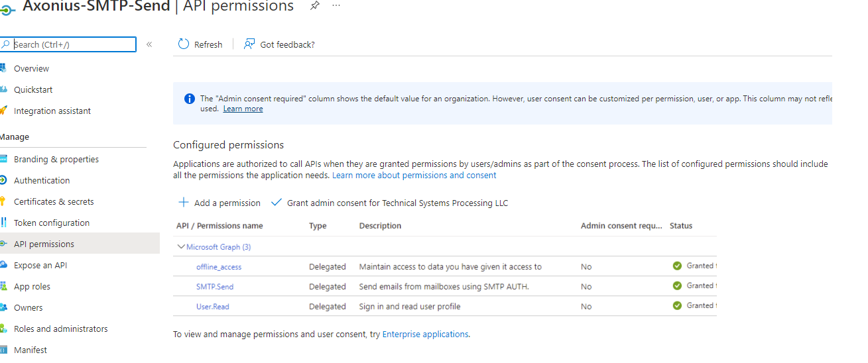The height and width of the screenshot is (363, 868).
Task: Collapse the Microsoft Graph (3) permission group
Action: (181, 246)
